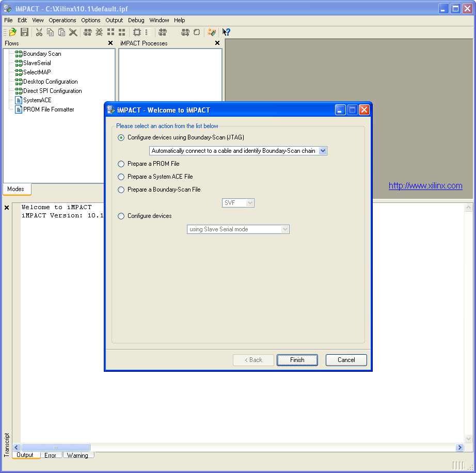Select Configure devices using Boundary-Scan (JTAG) radio
Viewport: 476px width, 473px height.
(x=121, y=137)
